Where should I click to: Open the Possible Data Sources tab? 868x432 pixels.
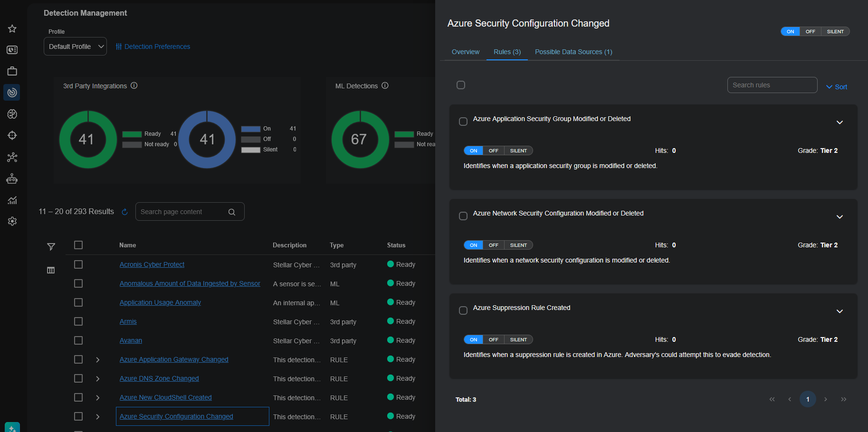(573, 52)
